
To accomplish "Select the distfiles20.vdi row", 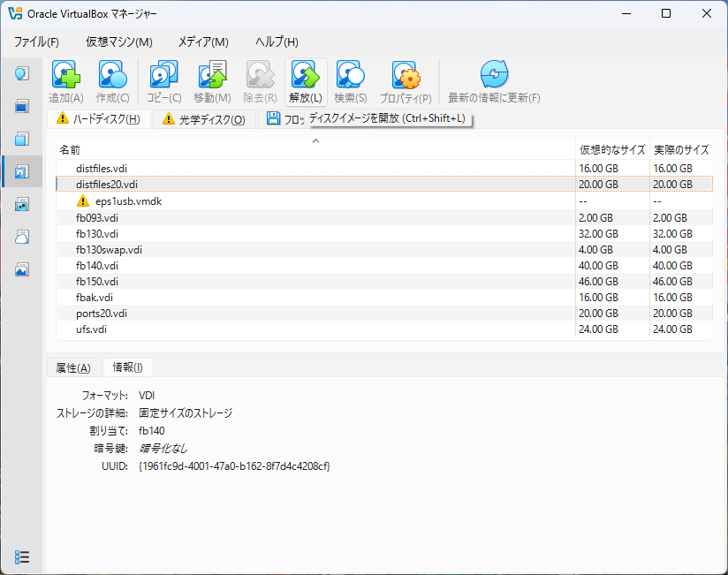I will [x=384, y=185].
